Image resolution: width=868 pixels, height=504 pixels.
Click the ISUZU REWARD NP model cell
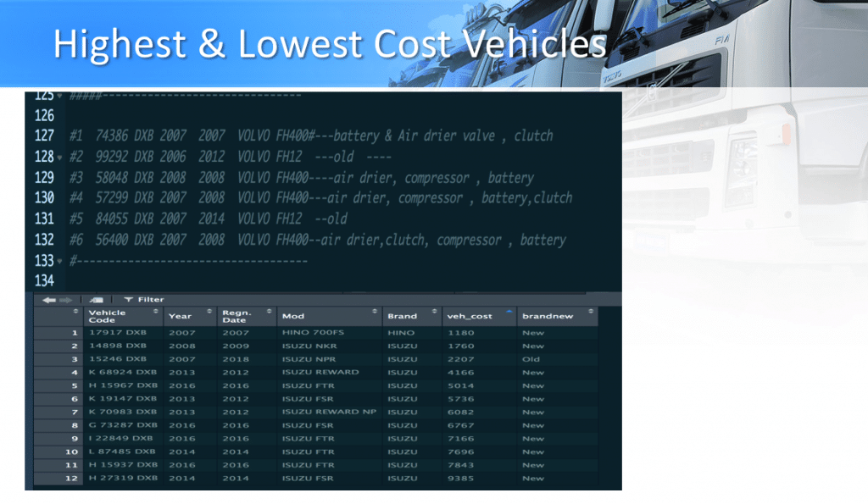coord(330,413)
